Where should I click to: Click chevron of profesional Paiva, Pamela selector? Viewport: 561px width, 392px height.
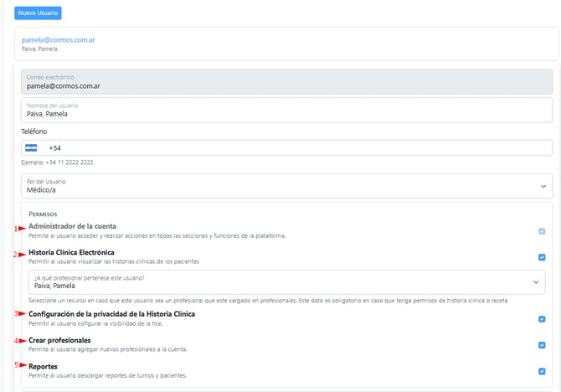(x=536, y=282)
